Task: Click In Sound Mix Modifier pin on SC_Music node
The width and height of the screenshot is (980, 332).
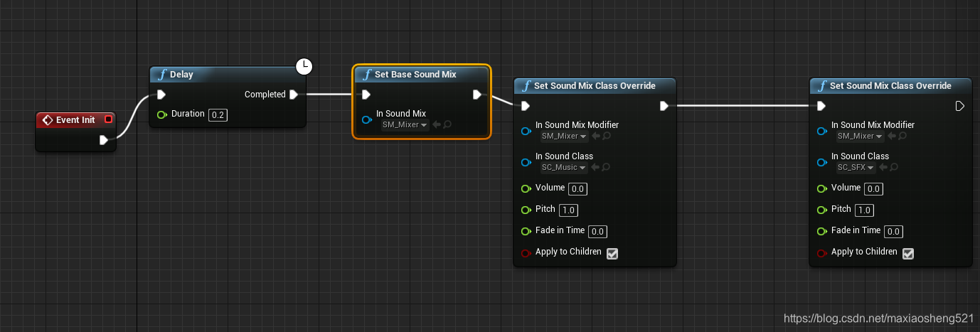Action: pos(526,131)
